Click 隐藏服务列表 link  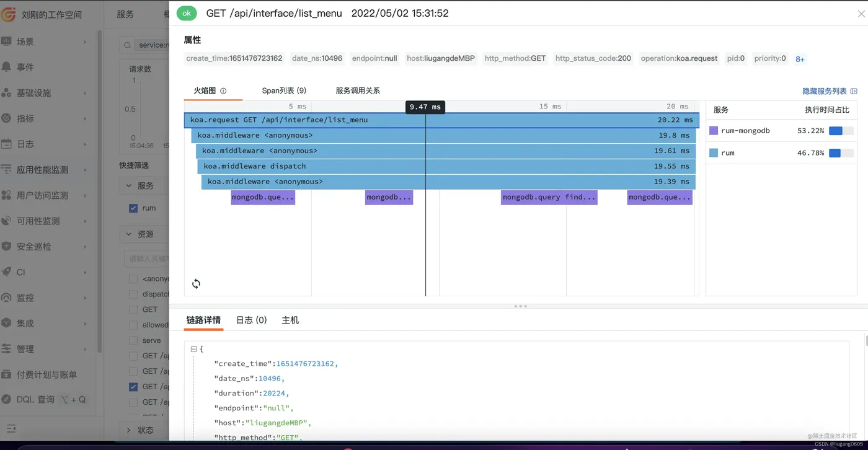click(825, 91)
